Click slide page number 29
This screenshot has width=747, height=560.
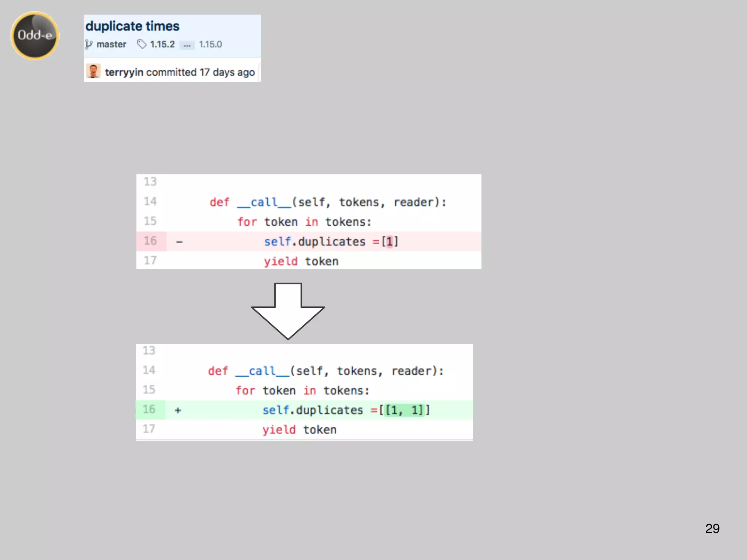pos(712,529)
